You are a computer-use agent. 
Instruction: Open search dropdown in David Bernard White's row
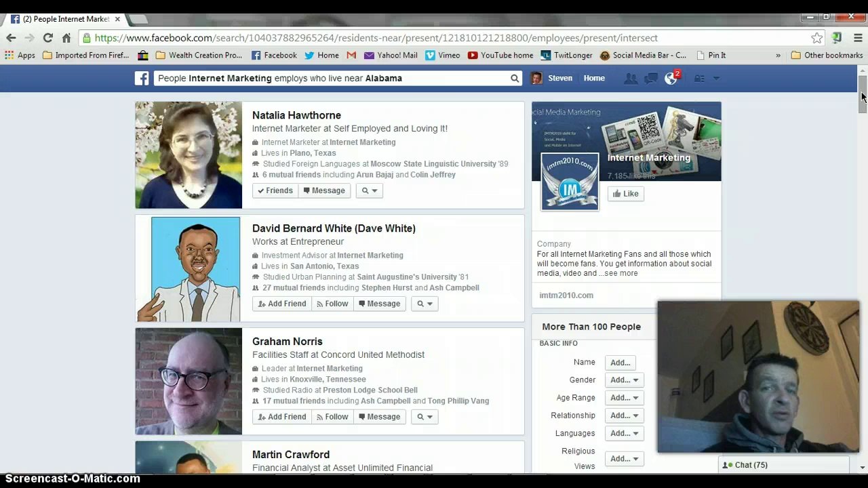tap(425, 304)
